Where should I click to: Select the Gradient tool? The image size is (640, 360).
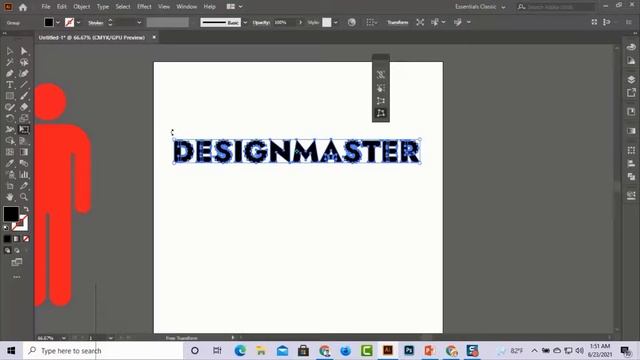point(24,152)
